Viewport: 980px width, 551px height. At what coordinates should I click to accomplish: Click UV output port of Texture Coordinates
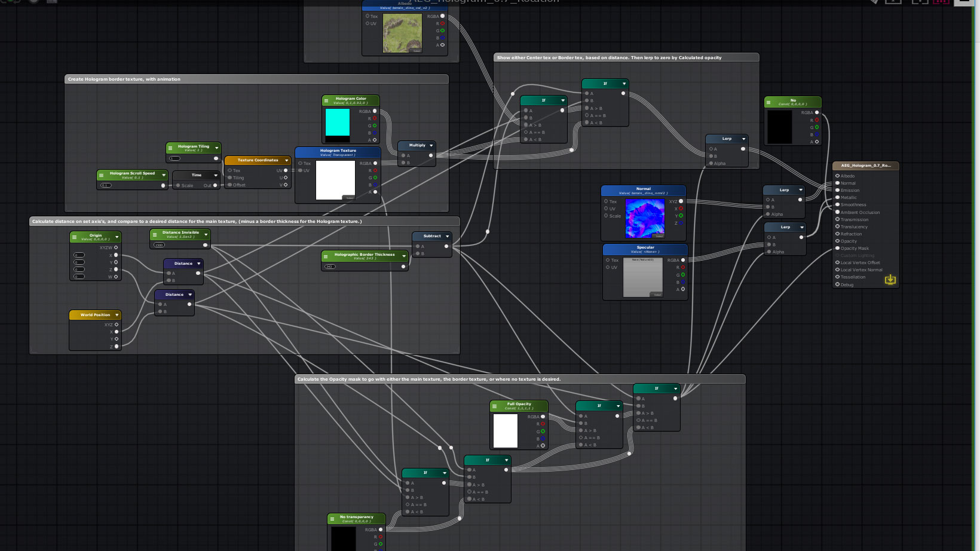(x=286, y=170)
